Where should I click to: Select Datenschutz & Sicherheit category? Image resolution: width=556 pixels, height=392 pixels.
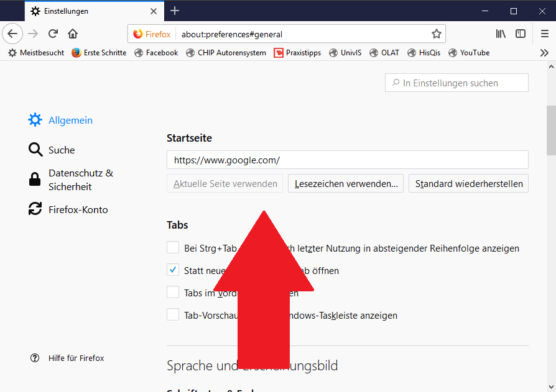click(80, 180)
